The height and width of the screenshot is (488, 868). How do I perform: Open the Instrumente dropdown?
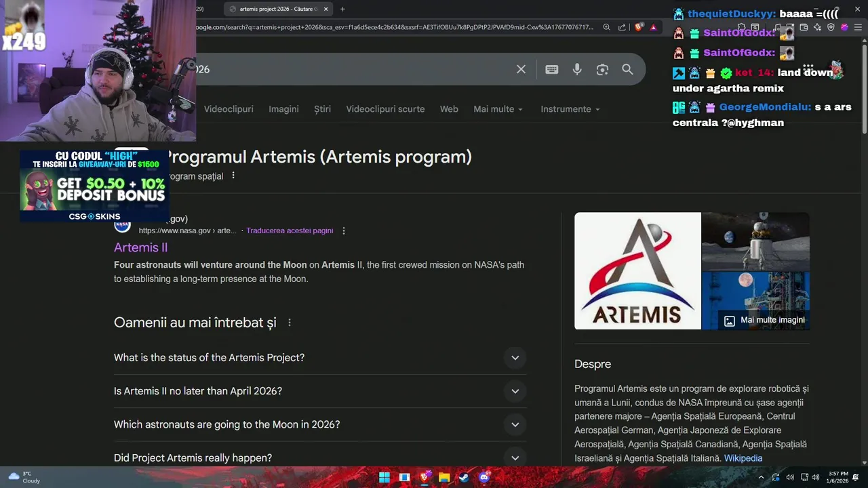570,109
